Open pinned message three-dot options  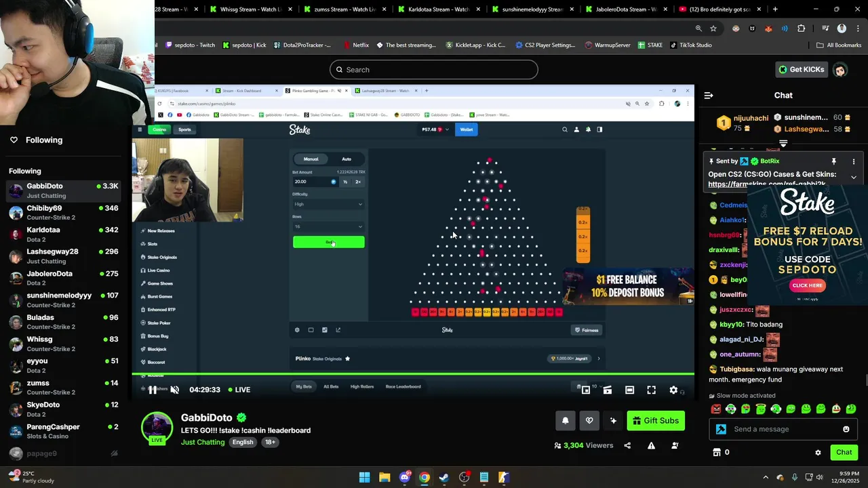(x=854, y=161)
